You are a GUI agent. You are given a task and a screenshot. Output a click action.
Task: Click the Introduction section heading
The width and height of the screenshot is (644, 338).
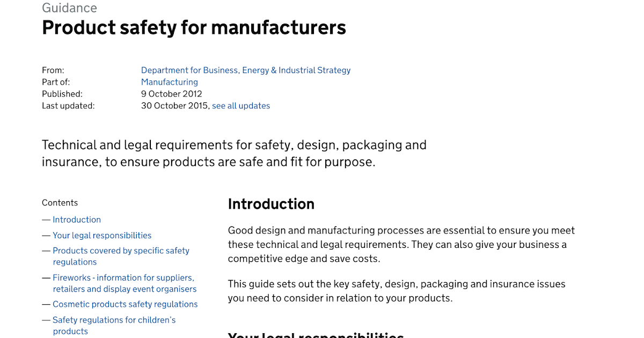point(271,204)
